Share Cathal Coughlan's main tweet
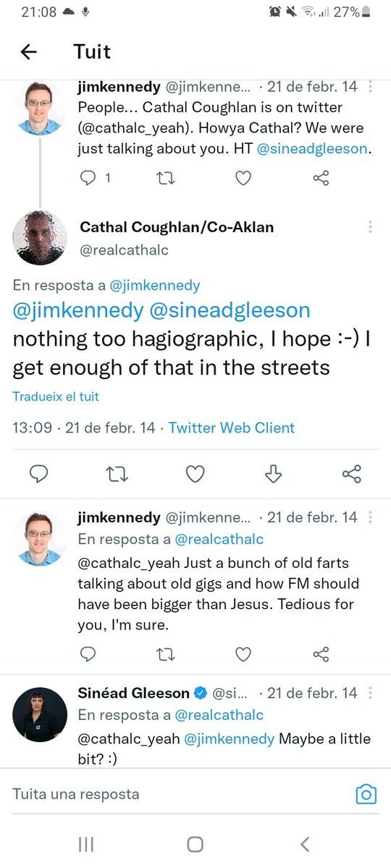 click(x=351, y=474)
